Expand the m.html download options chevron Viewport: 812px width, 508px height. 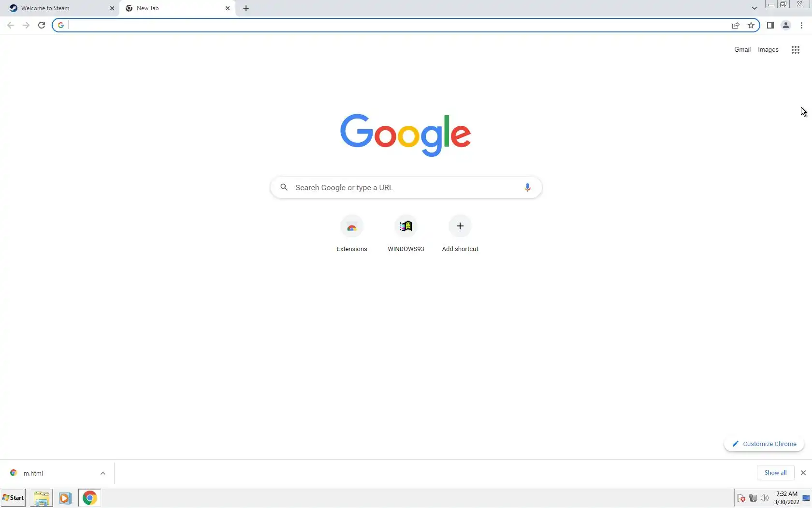coord(103,473)
